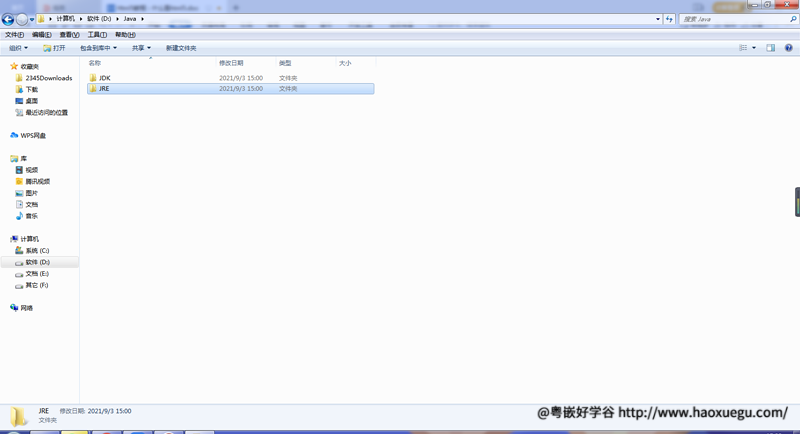Open the 其它 (F:) drive

coord(37,286)
